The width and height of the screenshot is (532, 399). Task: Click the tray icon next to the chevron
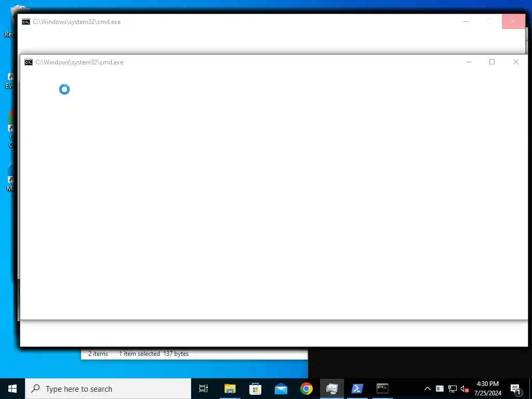440,389
